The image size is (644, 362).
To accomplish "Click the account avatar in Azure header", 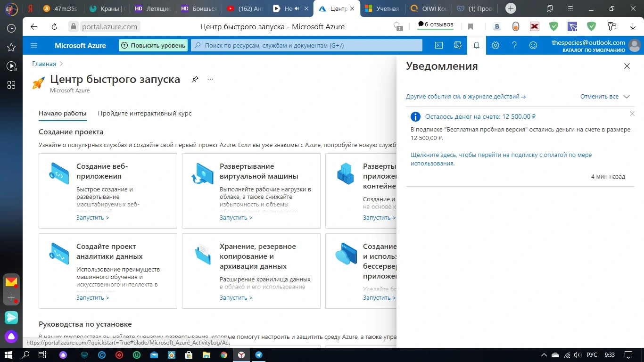I will [635, 45].
